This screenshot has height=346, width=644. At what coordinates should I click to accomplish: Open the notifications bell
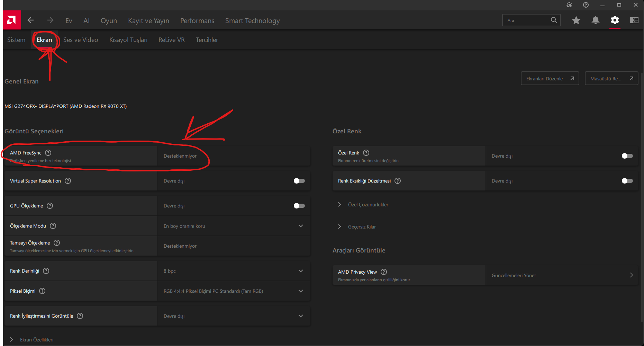pos(595,20)
